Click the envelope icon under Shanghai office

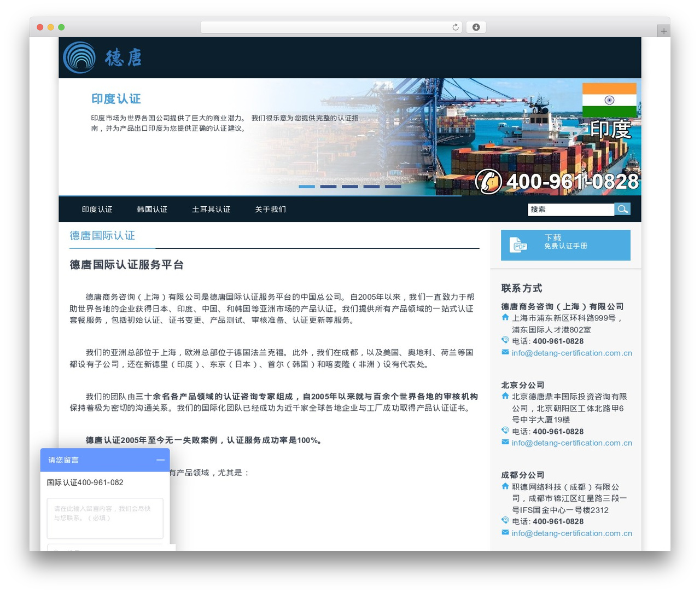tap(505, 352)
